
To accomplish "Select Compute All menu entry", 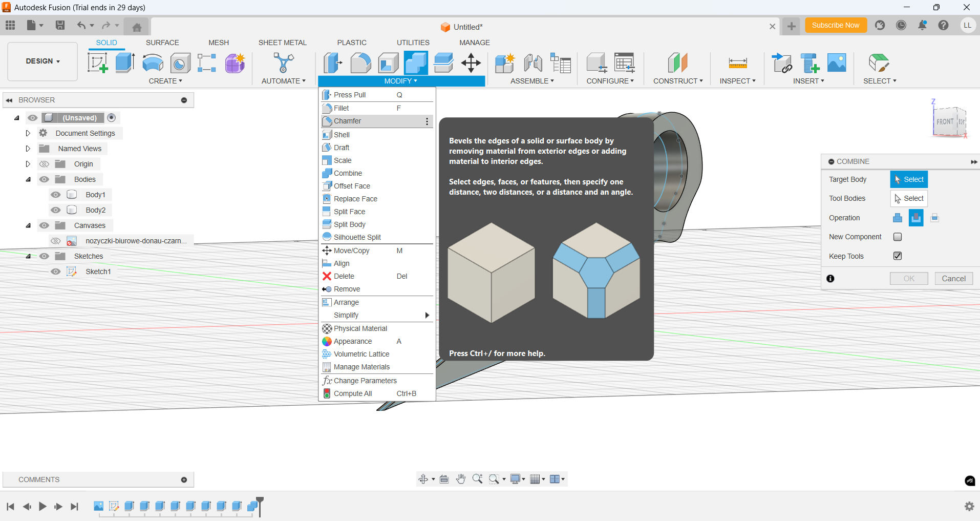I will click(x=377, y=393).
